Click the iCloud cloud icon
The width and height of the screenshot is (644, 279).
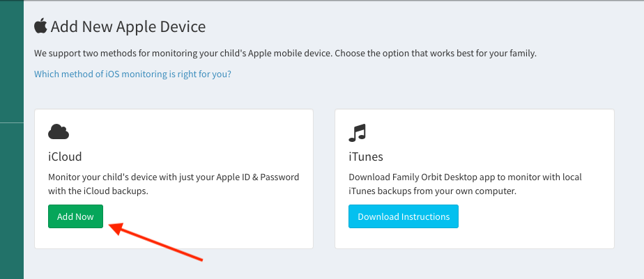coord(59,131)
